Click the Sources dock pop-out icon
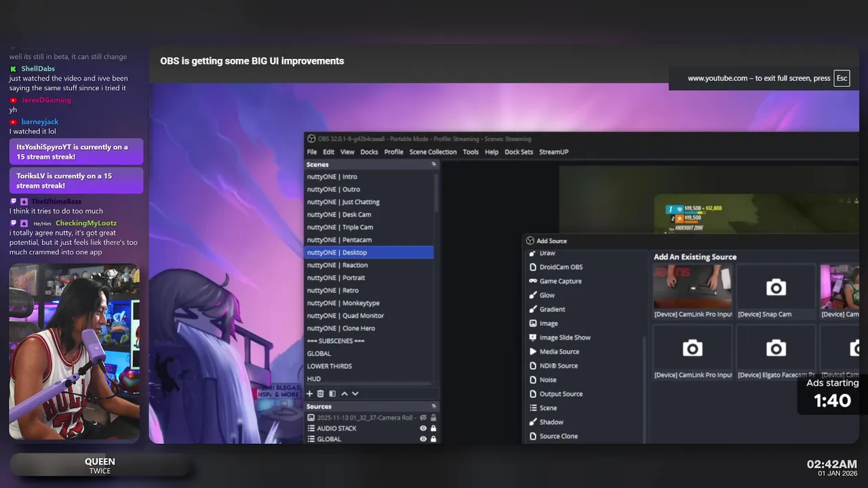 434,407
